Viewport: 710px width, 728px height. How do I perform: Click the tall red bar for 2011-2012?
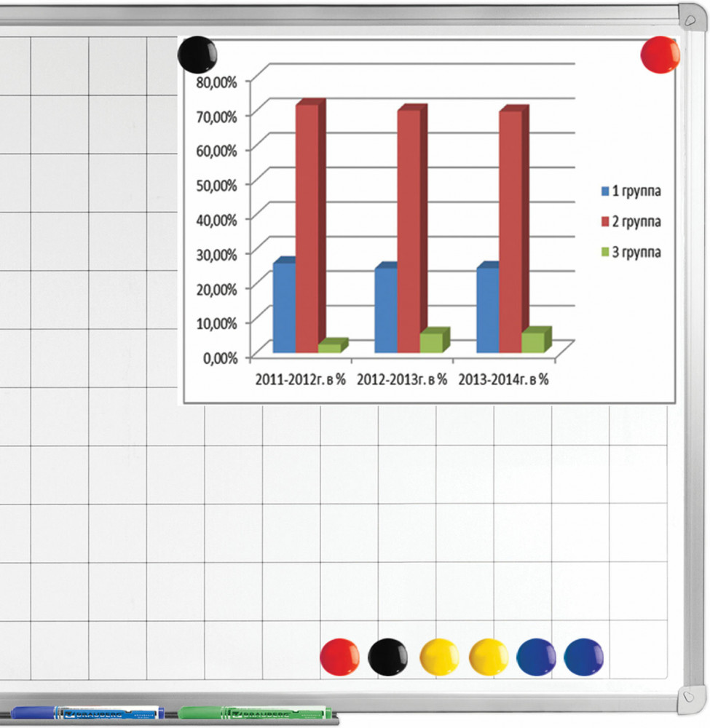click(307, 226)
